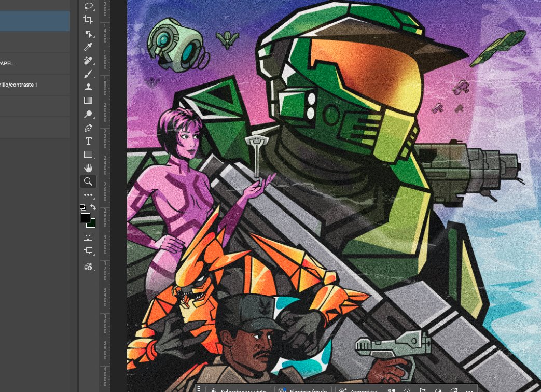Select the Brush tool

88,74
